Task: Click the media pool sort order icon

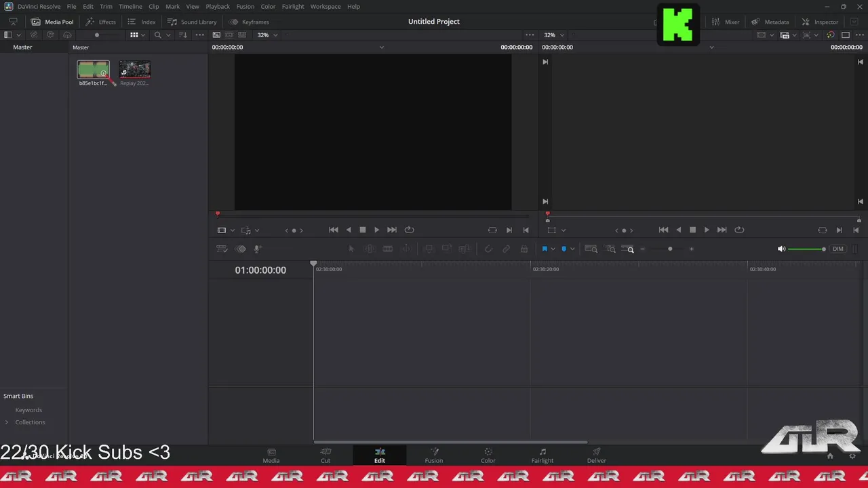Action: pos(182,35)
